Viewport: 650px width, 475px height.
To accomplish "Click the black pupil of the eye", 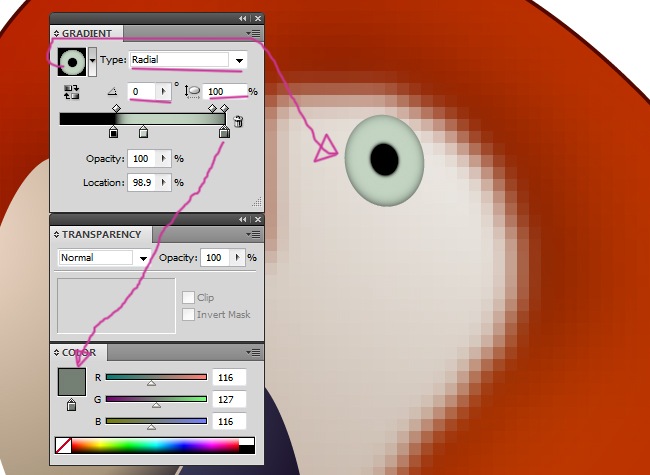I will coord(384,160).
